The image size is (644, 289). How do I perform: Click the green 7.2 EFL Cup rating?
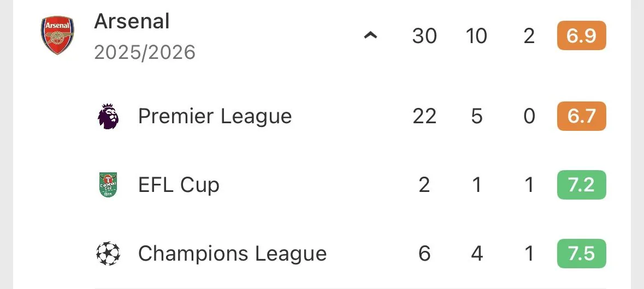click(x=581, y=185)
